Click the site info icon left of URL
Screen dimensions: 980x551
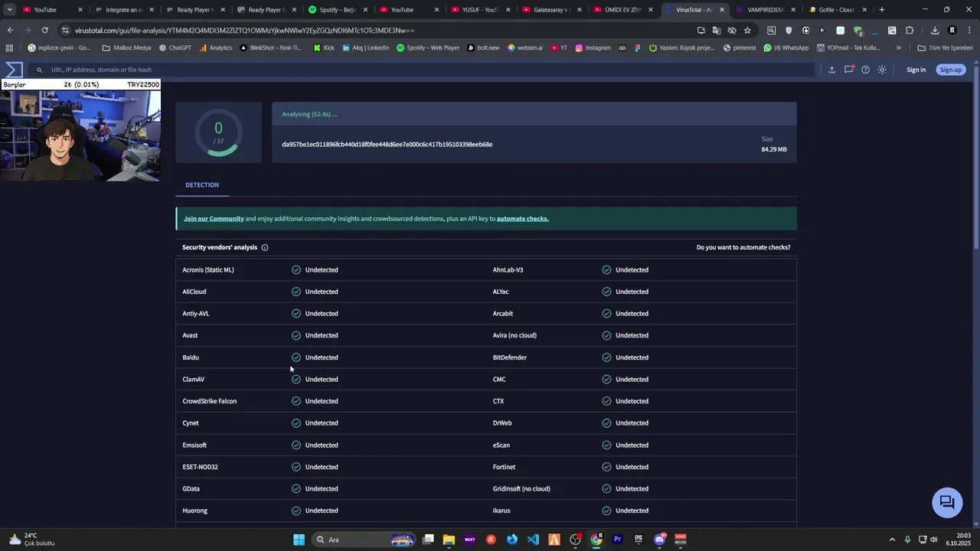tap(65, 30)
